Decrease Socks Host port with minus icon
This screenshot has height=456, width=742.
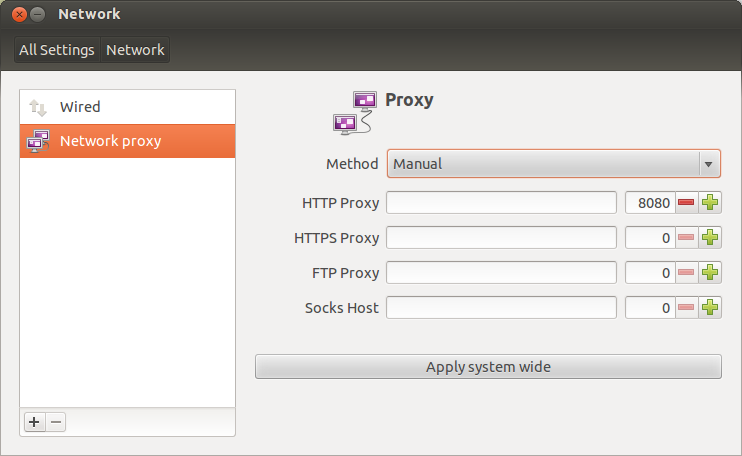point(686,307)
